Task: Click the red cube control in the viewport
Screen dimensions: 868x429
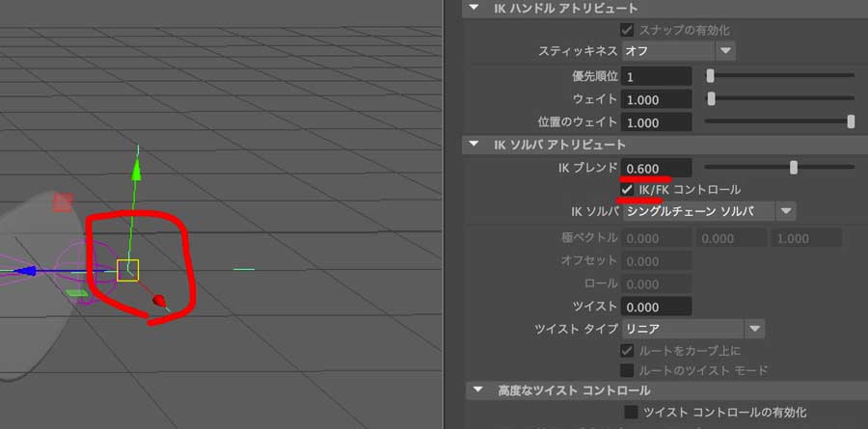Action: [x=63, y=202]
